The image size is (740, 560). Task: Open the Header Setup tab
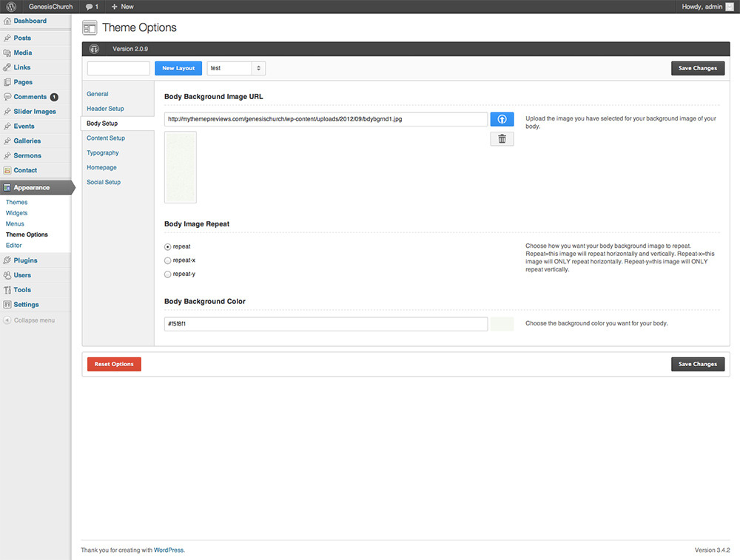click(x=105, y=109)
